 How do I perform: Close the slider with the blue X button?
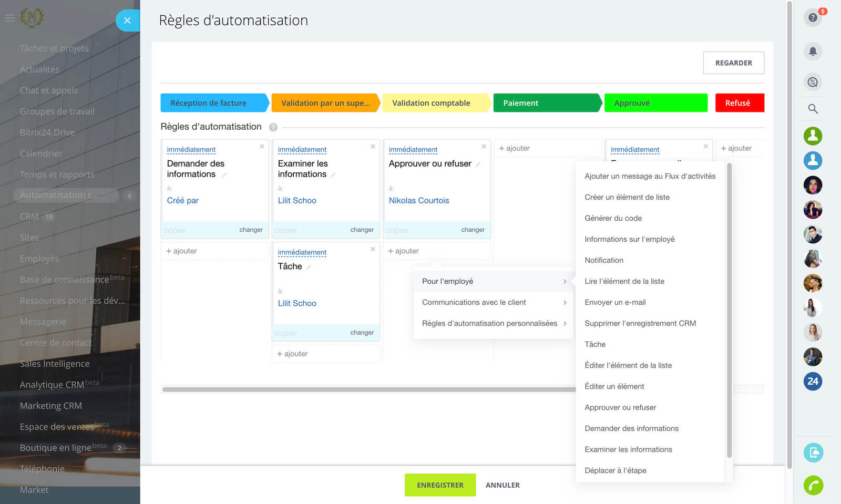[127, 20]
